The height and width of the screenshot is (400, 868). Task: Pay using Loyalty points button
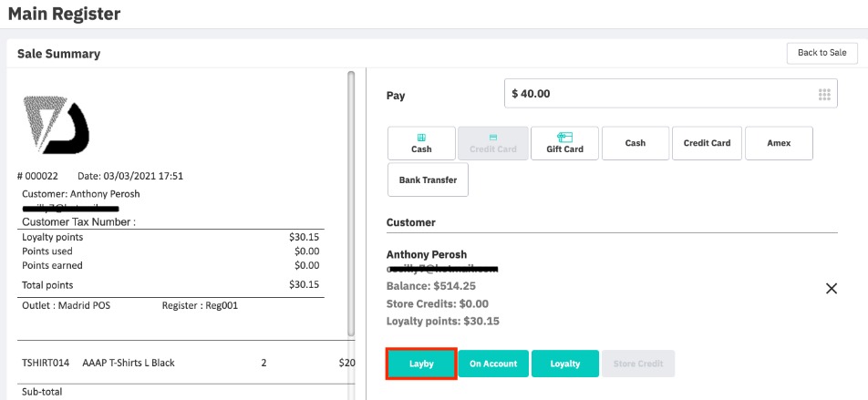[x=564, y=364]
